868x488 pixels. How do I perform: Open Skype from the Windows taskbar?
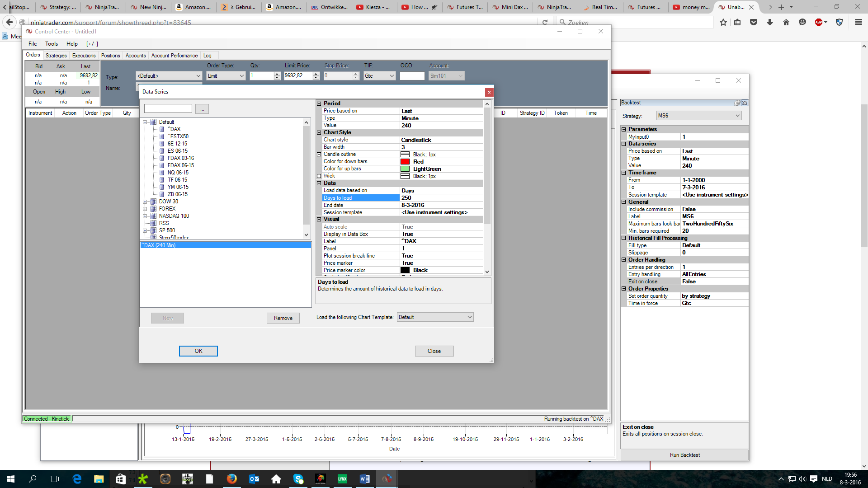click(298, 479)
